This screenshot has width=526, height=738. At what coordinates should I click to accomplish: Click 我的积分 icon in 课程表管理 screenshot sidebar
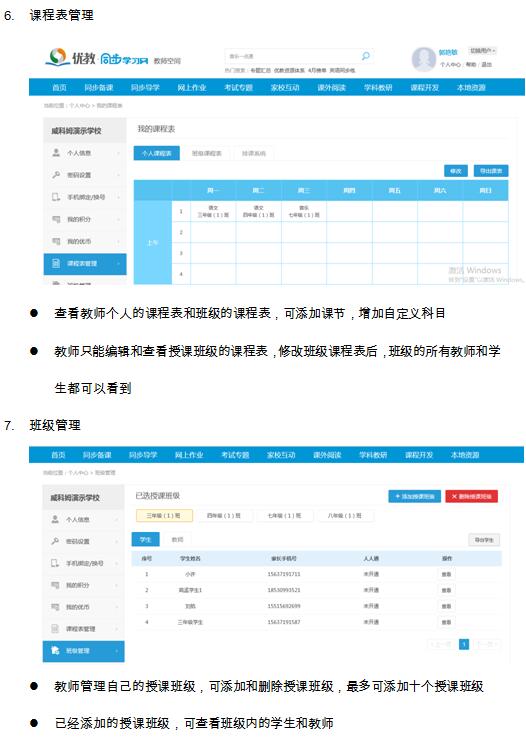pyautogui.click(x=56, y=219)
